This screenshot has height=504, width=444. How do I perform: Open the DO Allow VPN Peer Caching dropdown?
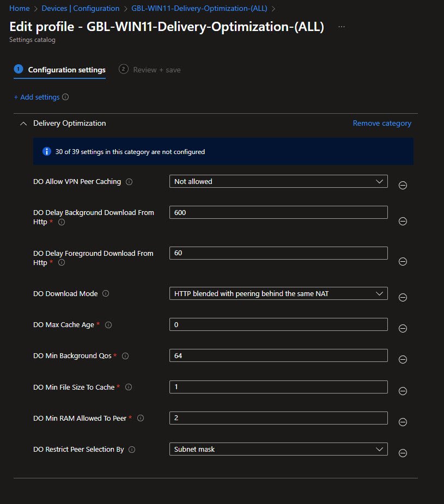click(x=278, y=181)
